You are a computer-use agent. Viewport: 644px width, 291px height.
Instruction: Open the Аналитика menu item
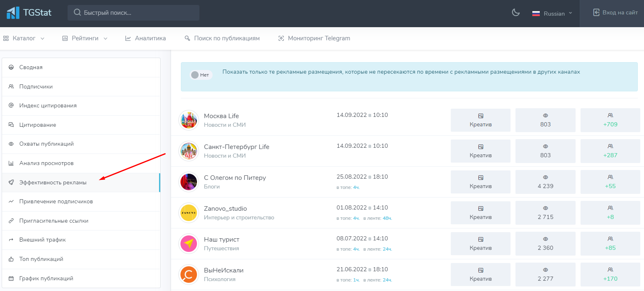pyautogui.click(x=145, y=38)
